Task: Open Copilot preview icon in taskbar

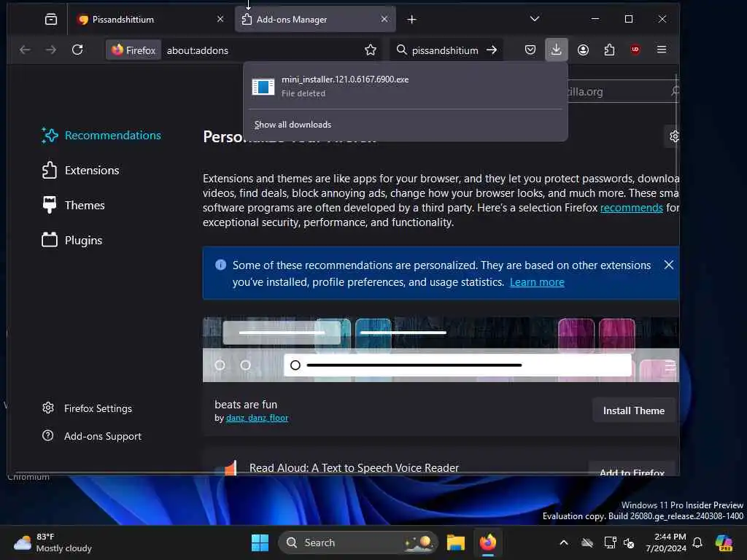Action: [x=724, y=542]
